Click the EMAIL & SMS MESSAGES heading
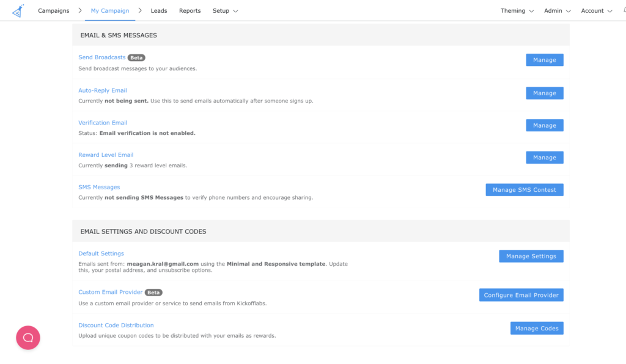 [x=119, y=35]
